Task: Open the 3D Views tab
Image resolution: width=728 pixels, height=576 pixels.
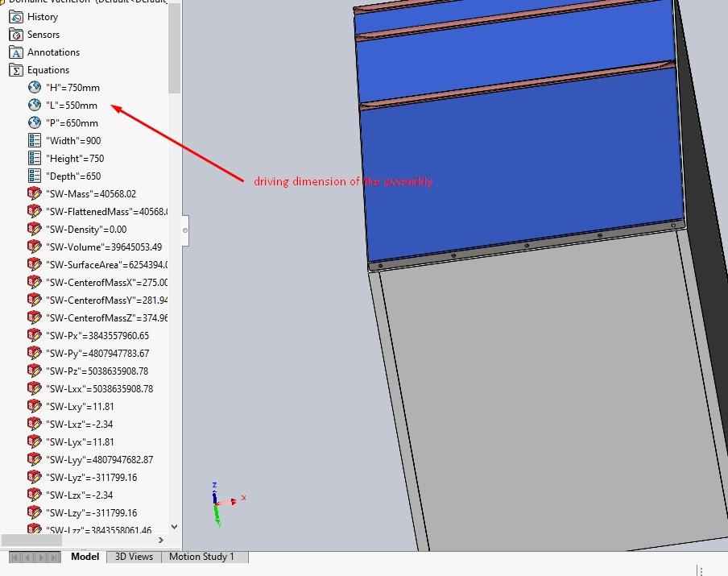Action: [x=134, y=557]
